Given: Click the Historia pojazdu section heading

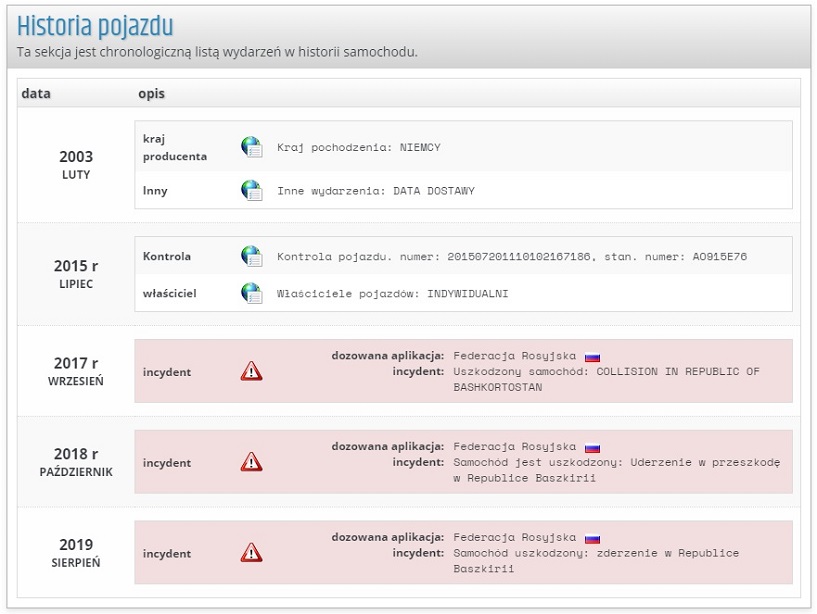Looking at the screenshot, I should coord(95,25).
